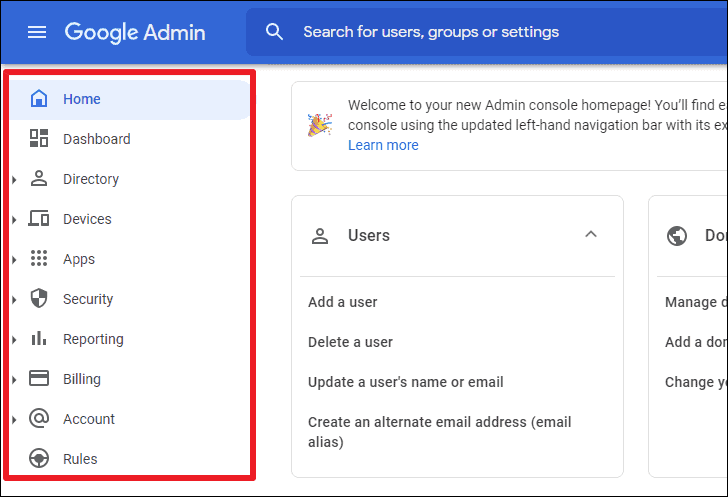The height and width of the screenshot is (497, 728).
Task: Open Apps in the sidebar
Action: coord(129,259)
